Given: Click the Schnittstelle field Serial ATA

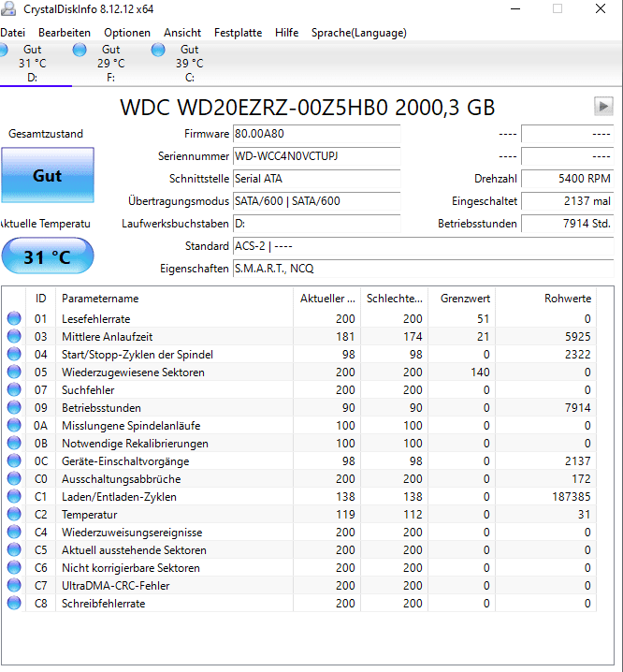Looking at the screenshot, I should (316, 179).
